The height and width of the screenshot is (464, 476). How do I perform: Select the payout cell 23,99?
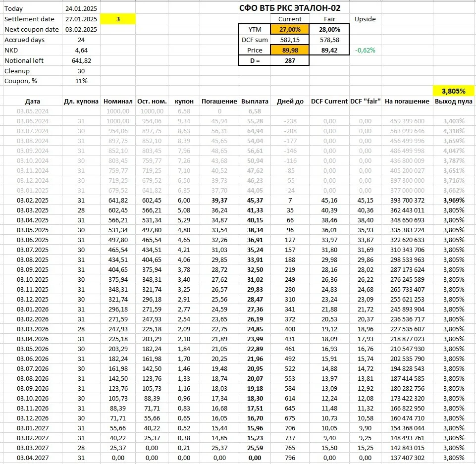(255, 339)
